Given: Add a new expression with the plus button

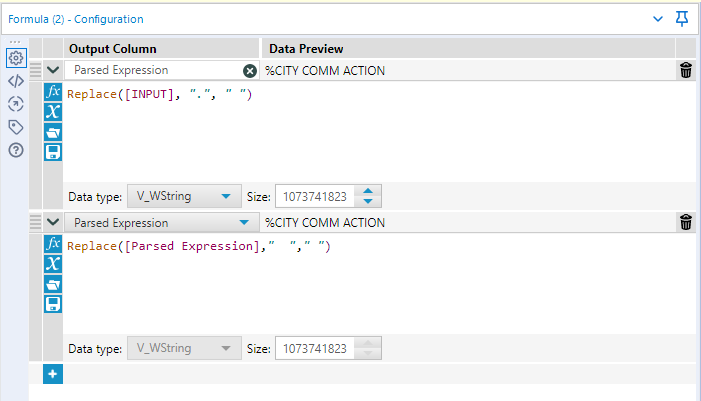Looking at the screenshot, I should point(53,374).
